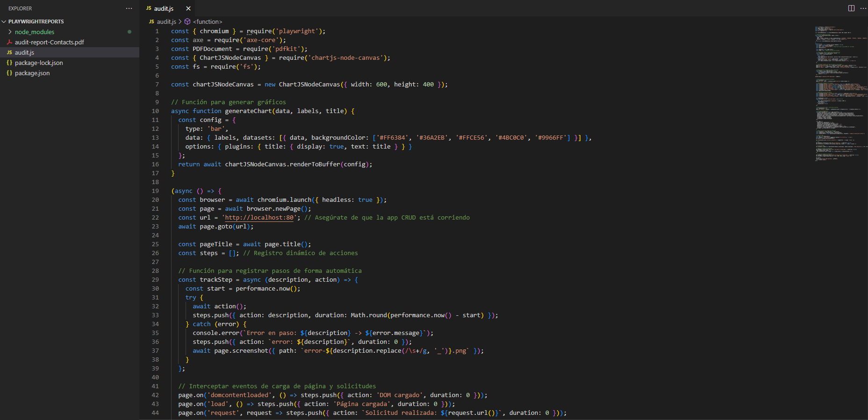Select line number 19 in the gutter
This screenshot has width=868, height=420.
click(155, 191)
